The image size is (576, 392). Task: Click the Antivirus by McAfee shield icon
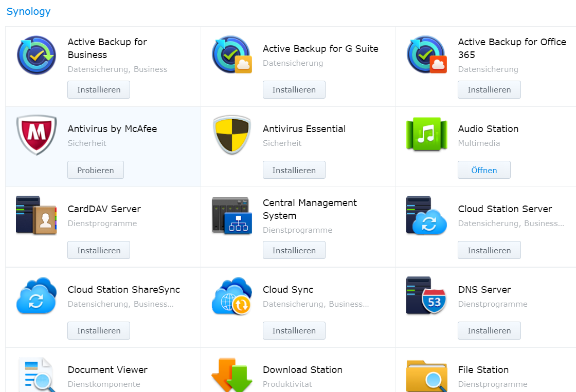click(37, 135)
